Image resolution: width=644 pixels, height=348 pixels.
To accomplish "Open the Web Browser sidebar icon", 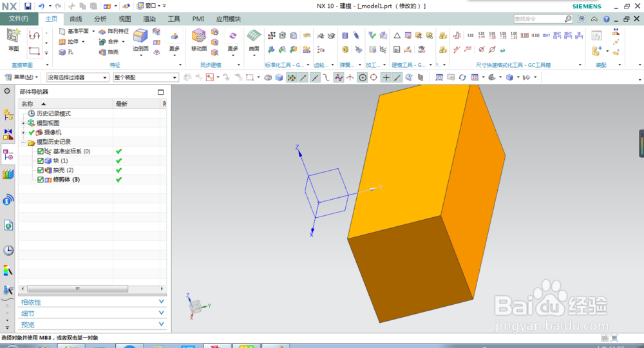I will (x=8, y=225).
